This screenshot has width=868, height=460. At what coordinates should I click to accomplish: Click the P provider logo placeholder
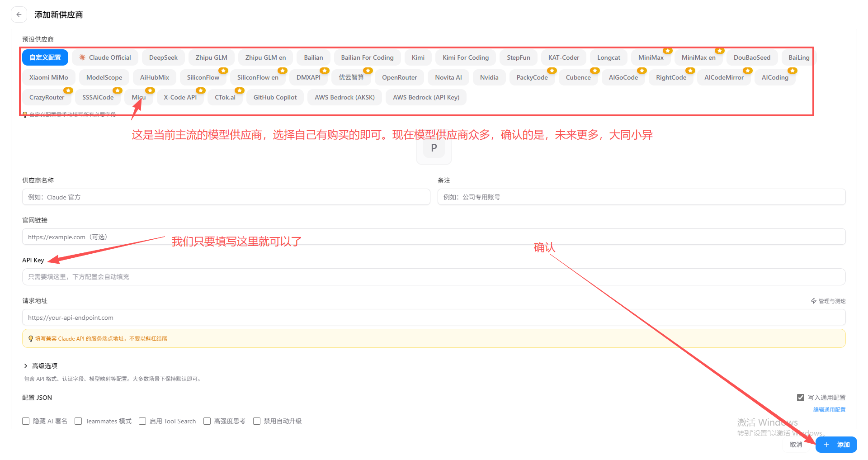[434, 147]
